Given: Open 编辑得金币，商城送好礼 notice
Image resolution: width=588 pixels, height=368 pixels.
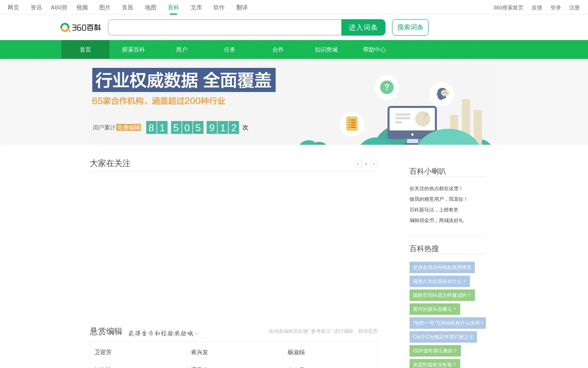Looking at the screenshot, I should tap(437, 220).
